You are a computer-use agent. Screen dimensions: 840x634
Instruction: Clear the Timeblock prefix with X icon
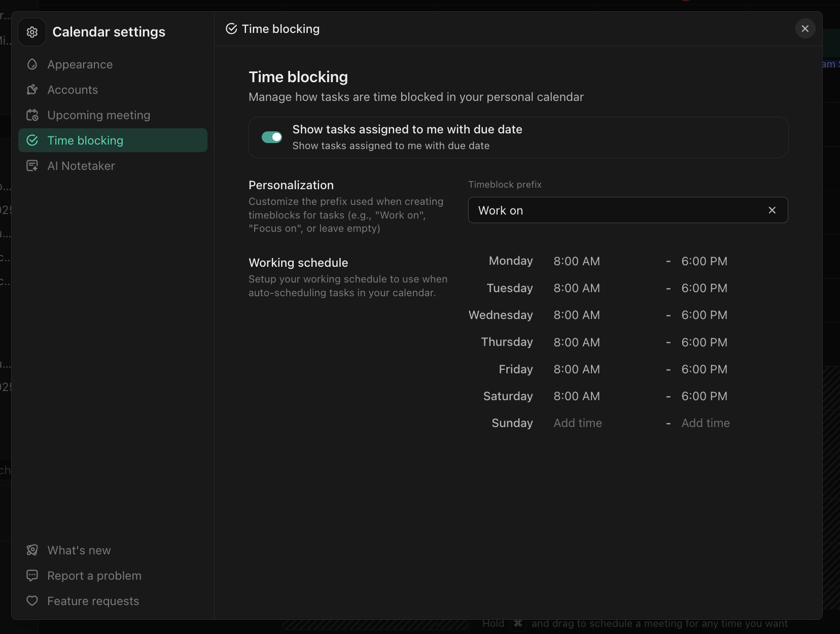[x=772, y=210]
